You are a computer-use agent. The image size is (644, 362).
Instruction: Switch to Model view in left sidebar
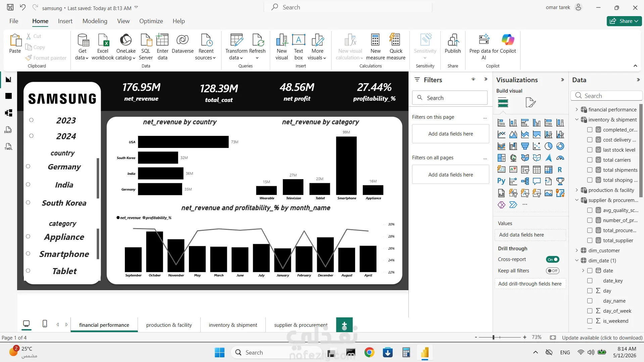point(9,113)
